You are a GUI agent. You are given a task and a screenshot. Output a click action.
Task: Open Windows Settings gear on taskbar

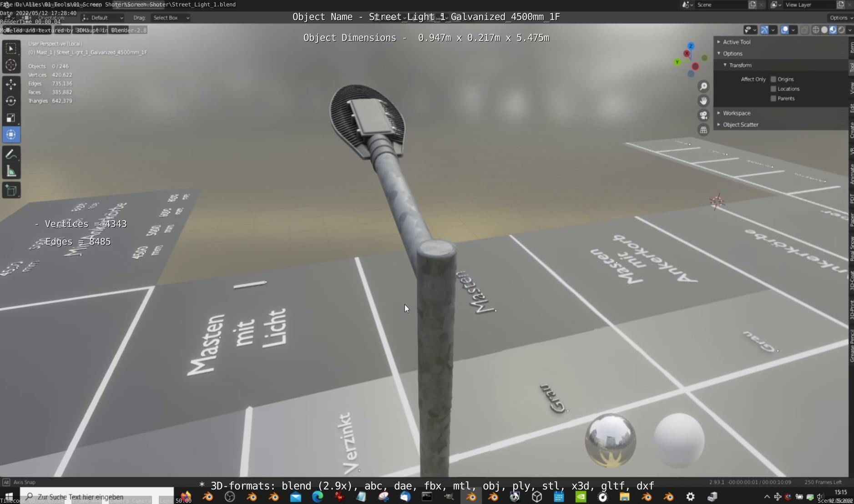[x=690, y=497]
